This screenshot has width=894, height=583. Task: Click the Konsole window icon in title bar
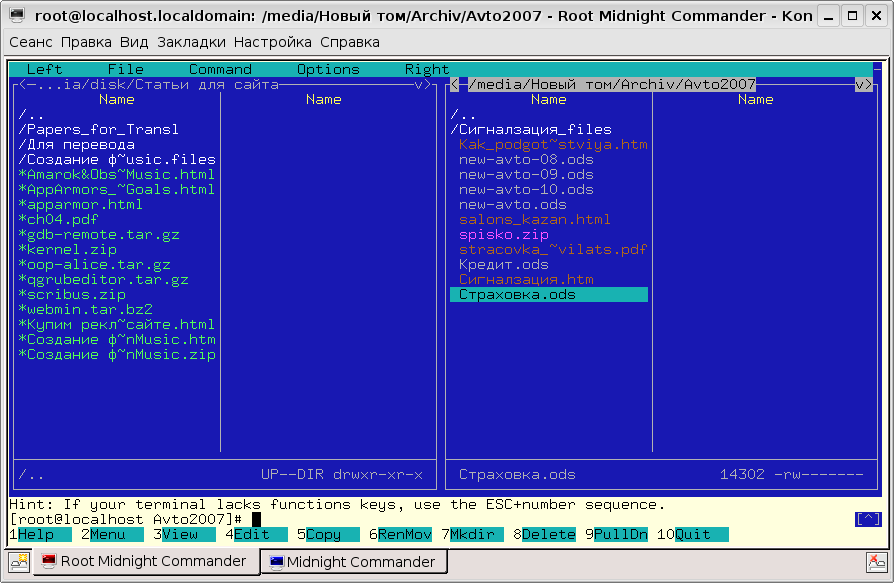pyautogui.click(x=17, y=15)
